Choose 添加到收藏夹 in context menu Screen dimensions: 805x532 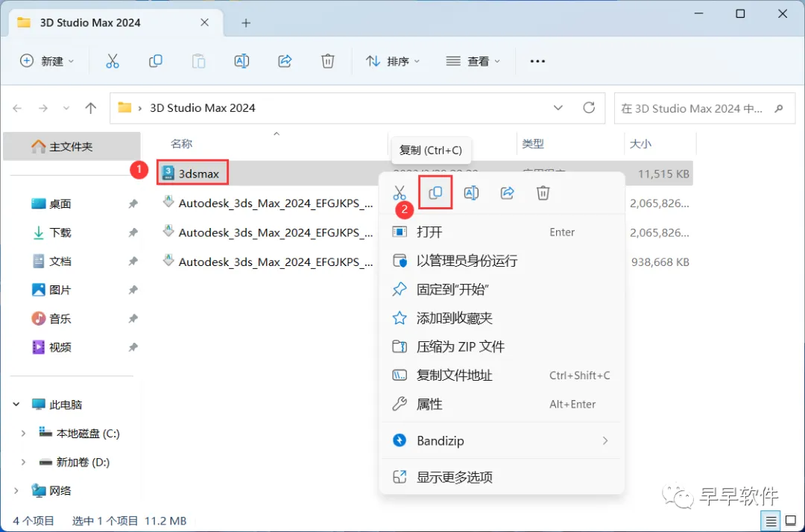(x=501, y=318)
